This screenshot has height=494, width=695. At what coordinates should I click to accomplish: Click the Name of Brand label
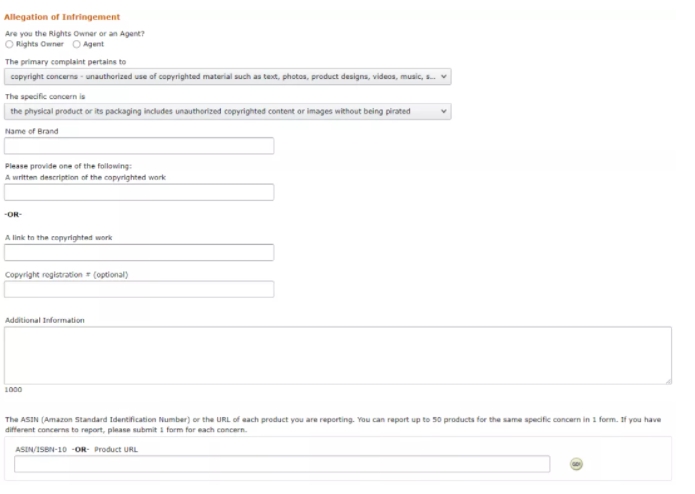pyautogui.click(x=31, y=131)
